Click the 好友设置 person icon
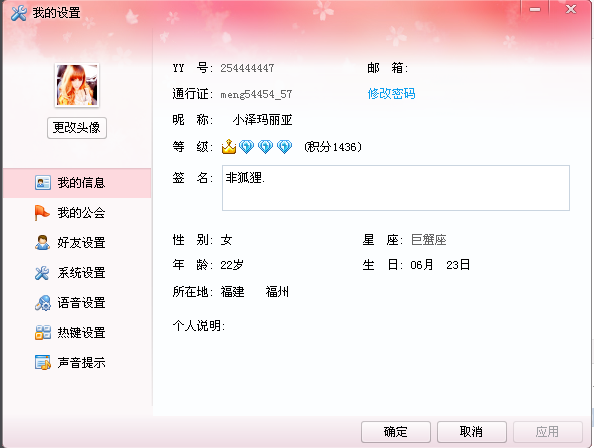594x448 pixels. click(42, 243)
